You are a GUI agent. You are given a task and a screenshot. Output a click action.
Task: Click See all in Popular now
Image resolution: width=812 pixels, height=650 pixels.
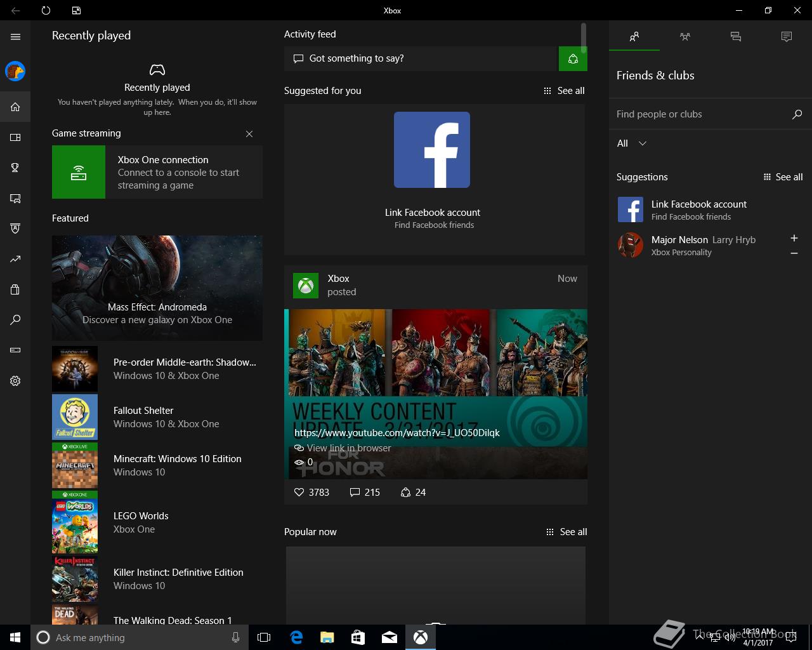tap(566, 532)
